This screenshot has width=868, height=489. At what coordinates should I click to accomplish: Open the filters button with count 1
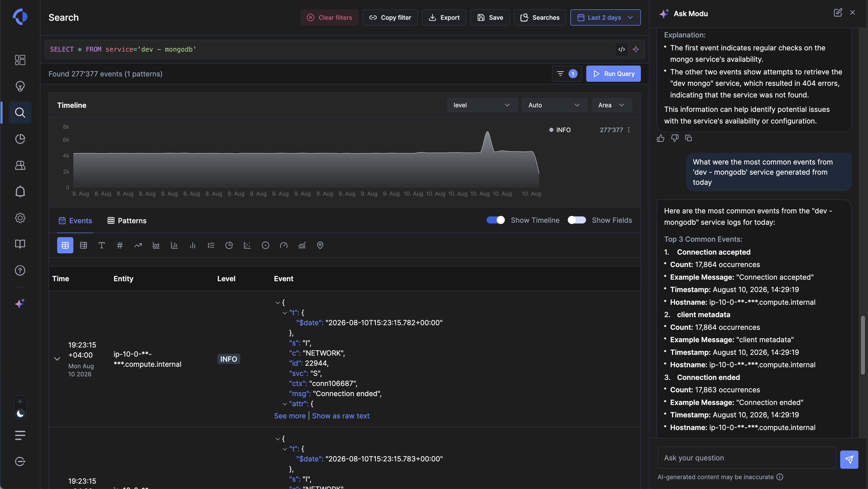click(x=567, y=73)
